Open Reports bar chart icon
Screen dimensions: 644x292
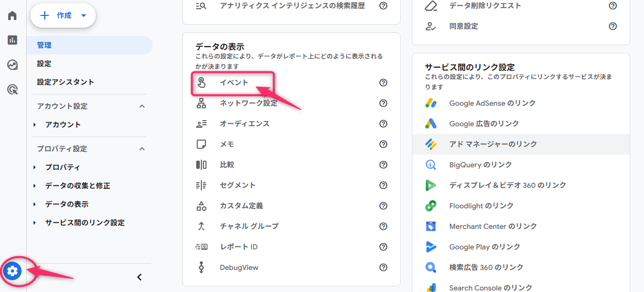point(12,40)
